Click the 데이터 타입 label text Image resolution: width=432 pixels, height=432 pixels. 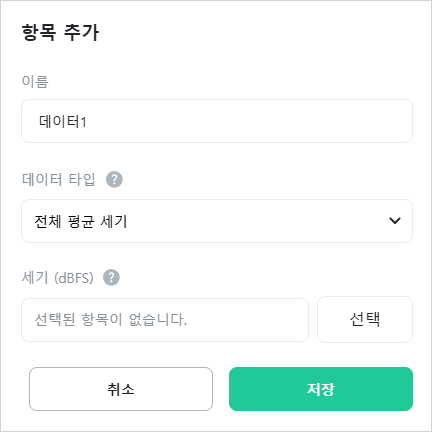pos(59,179)
